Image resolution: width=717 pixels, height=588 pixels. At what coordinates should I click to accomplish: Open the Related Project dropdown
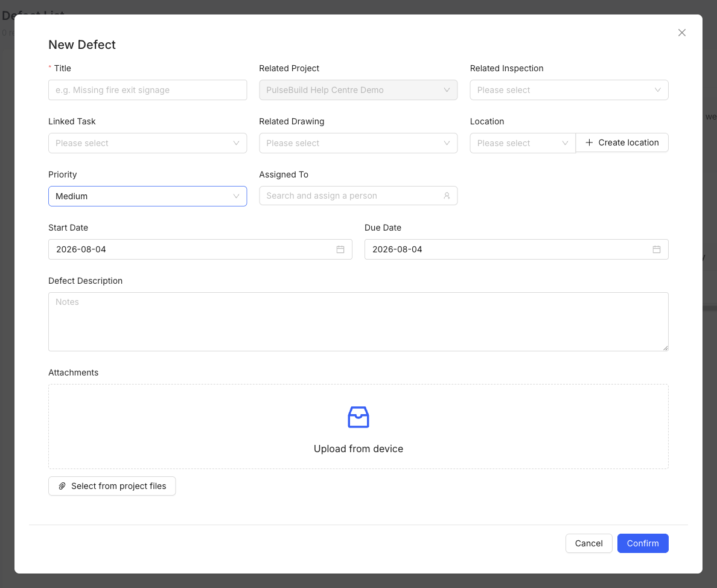[x=358, y=90]
